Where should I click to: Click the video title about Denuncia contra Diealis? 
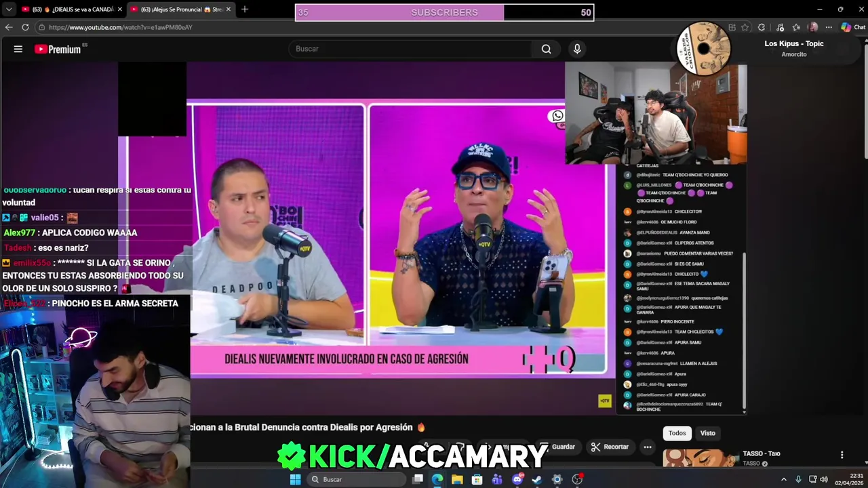(x=307, y=428)
